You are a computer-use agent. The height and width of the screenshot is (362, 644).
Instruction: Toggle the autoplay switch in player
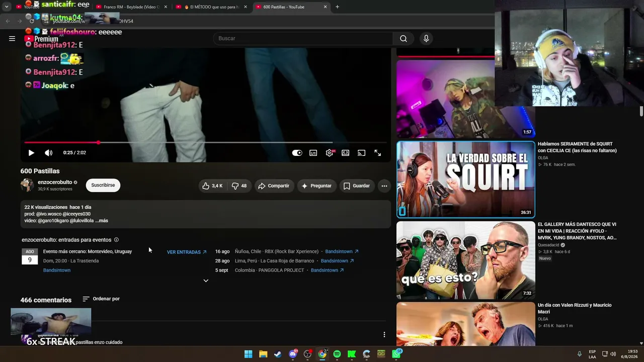tap(297, 153)
